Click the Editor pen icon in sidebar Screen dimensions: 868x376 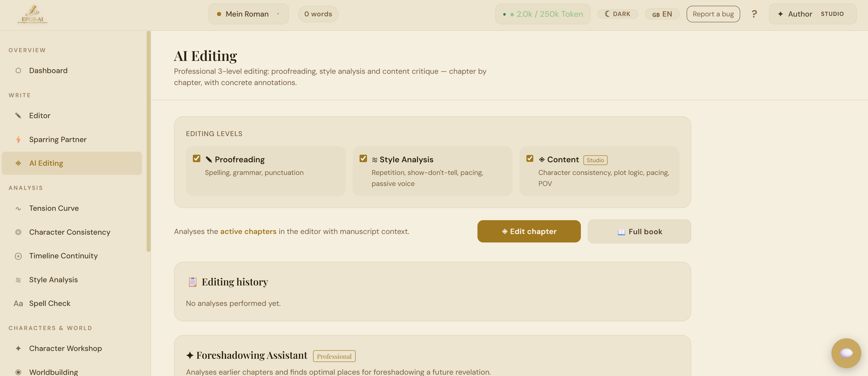pyautogui.click(x=18, y=116)
